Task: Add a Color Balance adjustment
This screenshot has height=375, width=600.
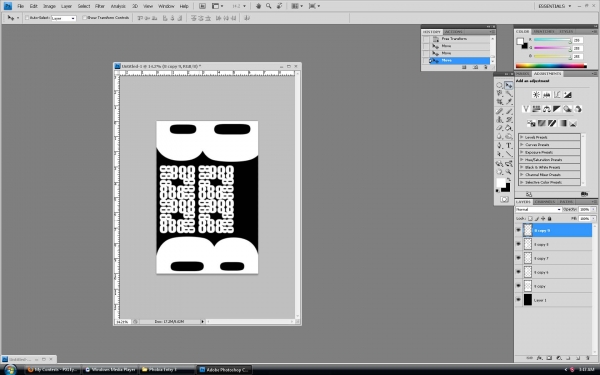Action: (546, 109)
